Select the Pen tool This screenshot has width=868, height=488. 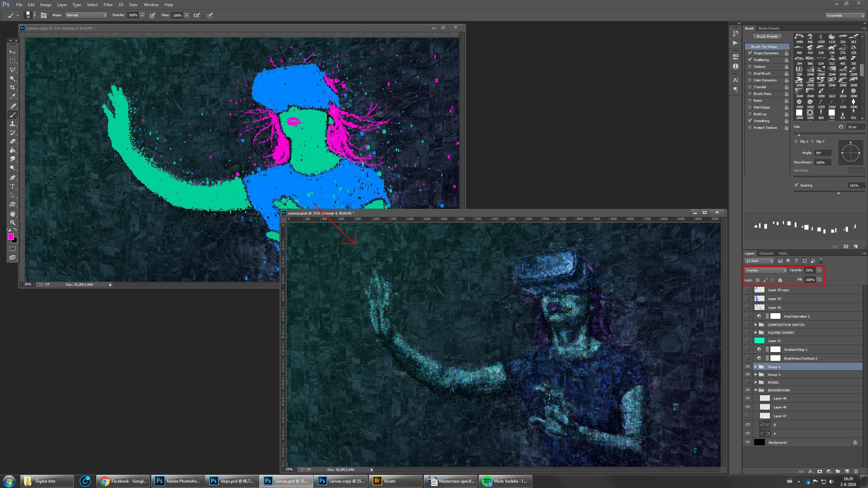[x=13, y=178]
